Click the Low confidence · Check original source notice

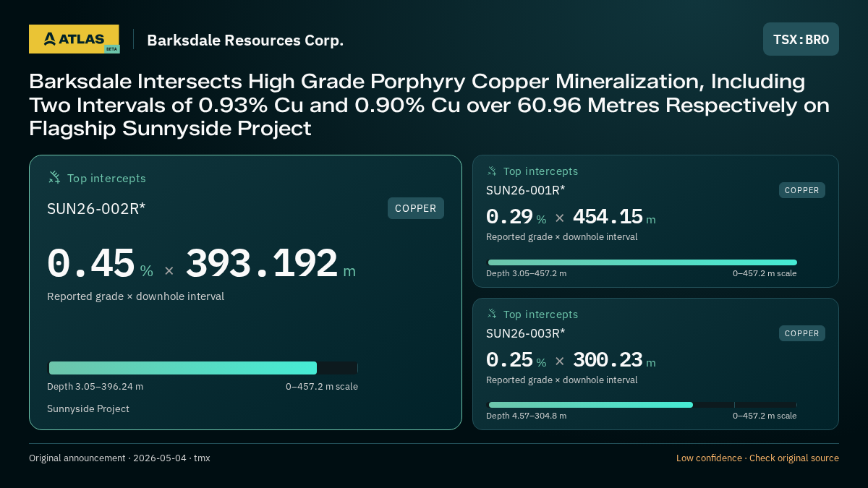click(x=757, y=458)
